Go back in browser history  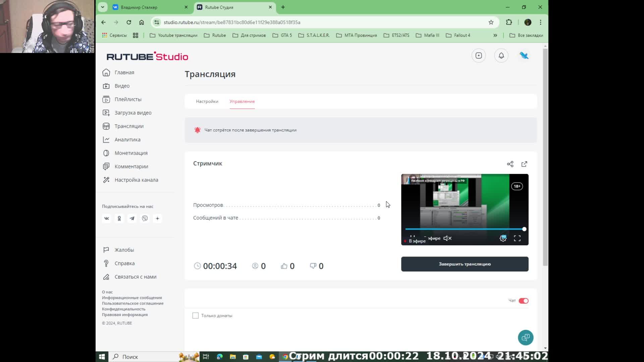(103, 22)
